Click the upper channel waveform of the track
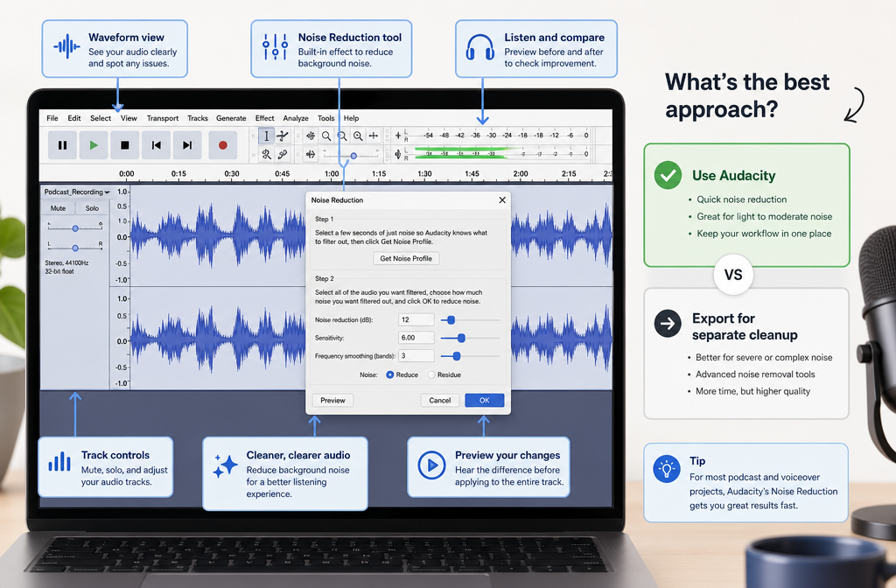 point(371,235)
